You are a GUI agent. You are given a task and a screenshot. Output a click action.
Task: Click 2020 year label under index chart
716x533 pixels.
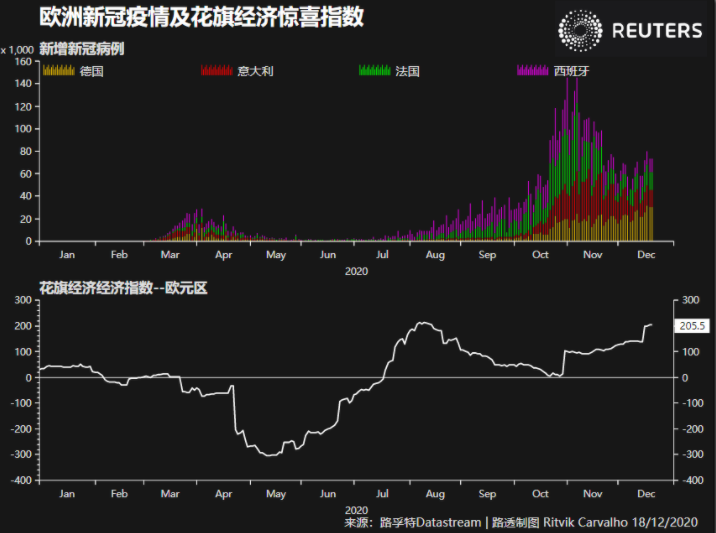click(x=356, y=510)
